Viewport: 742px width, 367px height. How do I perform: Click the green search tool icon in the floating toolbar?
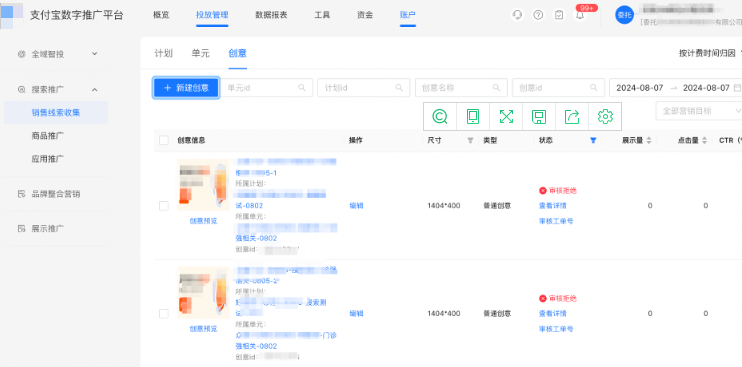pos(440,116)
